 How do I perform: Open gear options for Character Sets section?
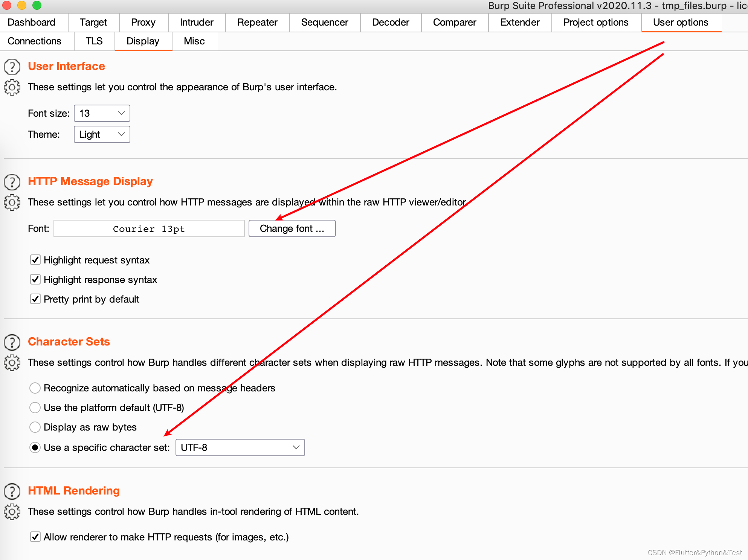click(12, 363)
